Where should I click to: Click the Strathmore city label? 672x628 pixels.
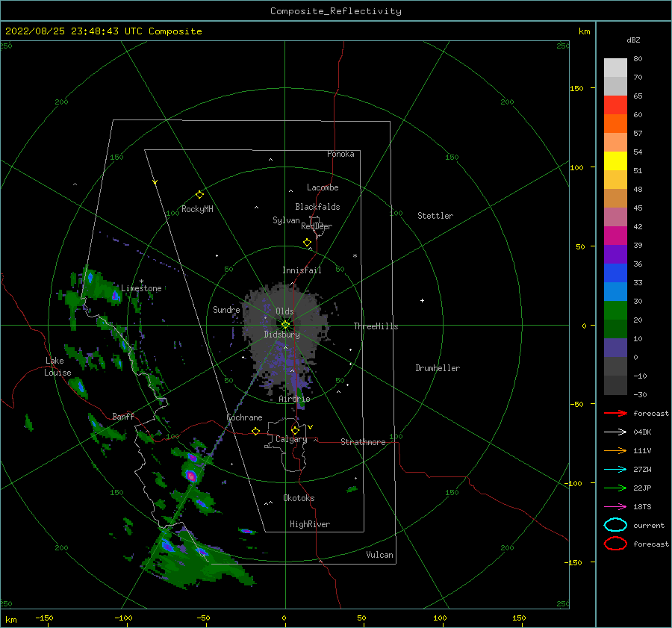click(363, 442)
